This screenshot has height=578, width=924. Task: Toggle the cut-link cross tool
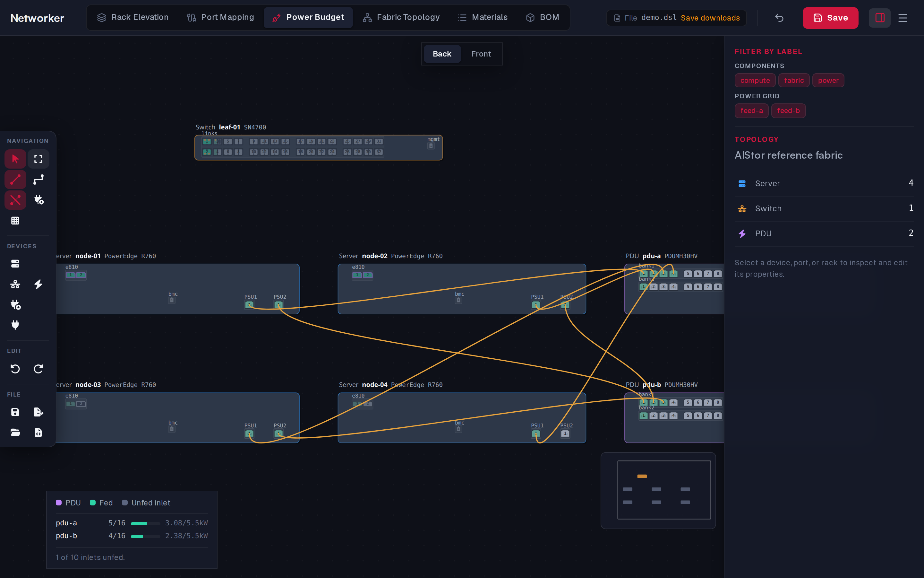15,200
